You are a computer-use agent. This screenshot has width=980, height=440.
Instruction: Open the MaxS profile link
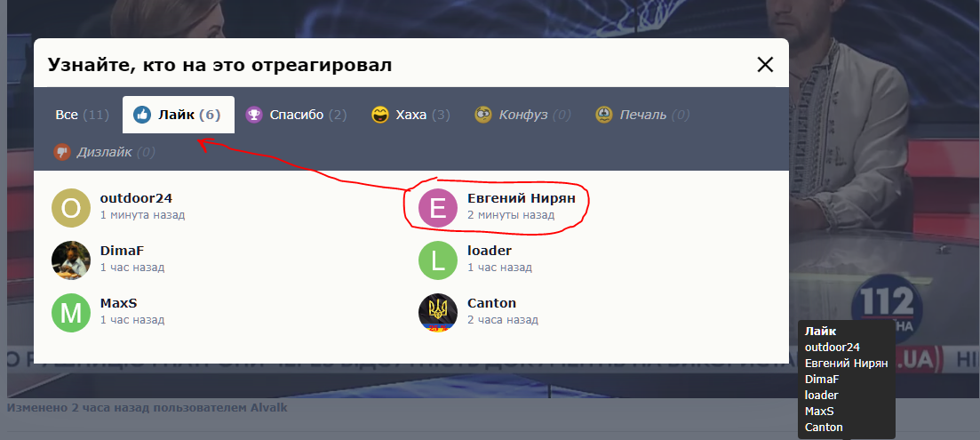click(118, 303)
